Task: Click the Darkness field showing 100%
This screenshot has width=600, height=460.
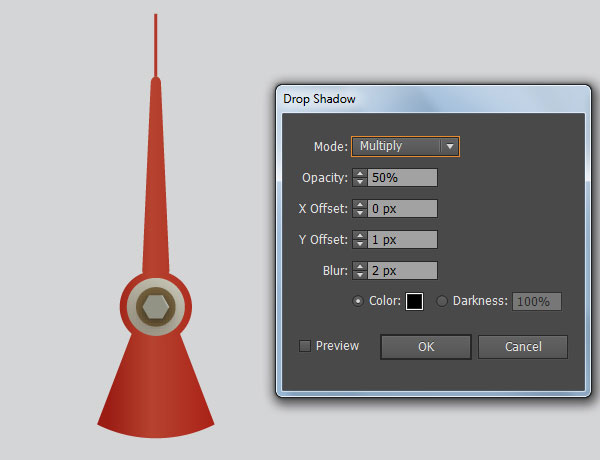Action: 537,302
